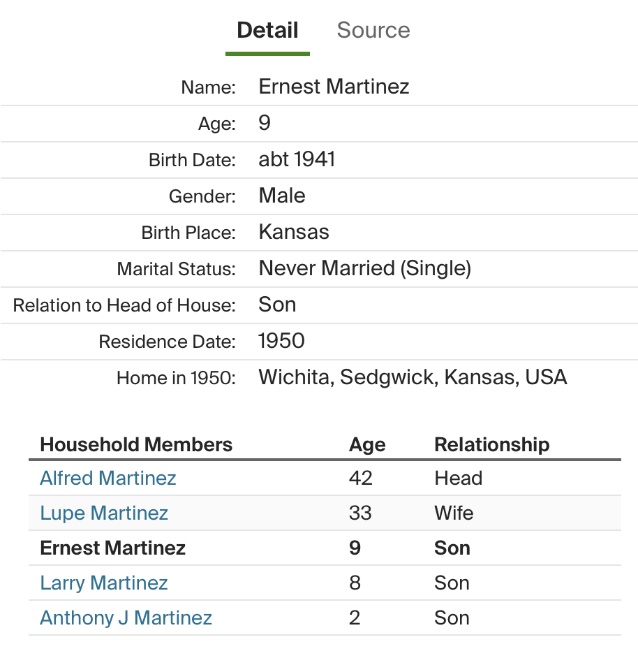The image size is (638, 672).
Task: Click the residence date value 1950
Action: pyautogui.click(x=281, y=341)
